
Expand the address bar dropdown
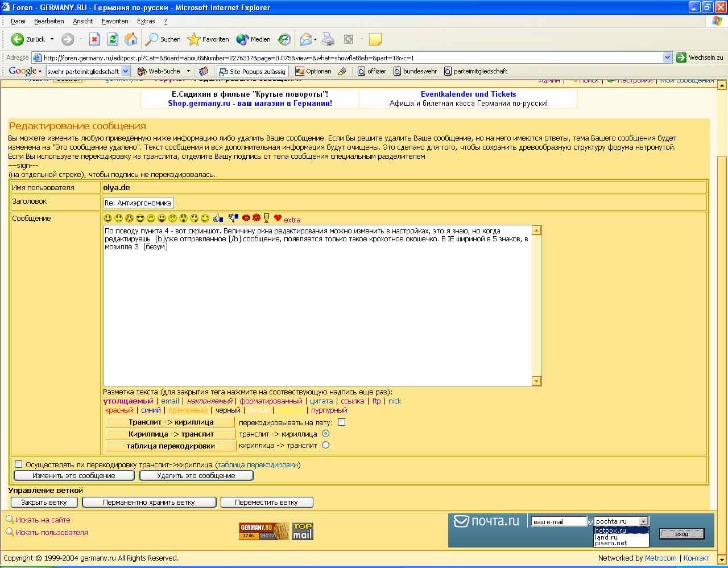pos(668,57)
